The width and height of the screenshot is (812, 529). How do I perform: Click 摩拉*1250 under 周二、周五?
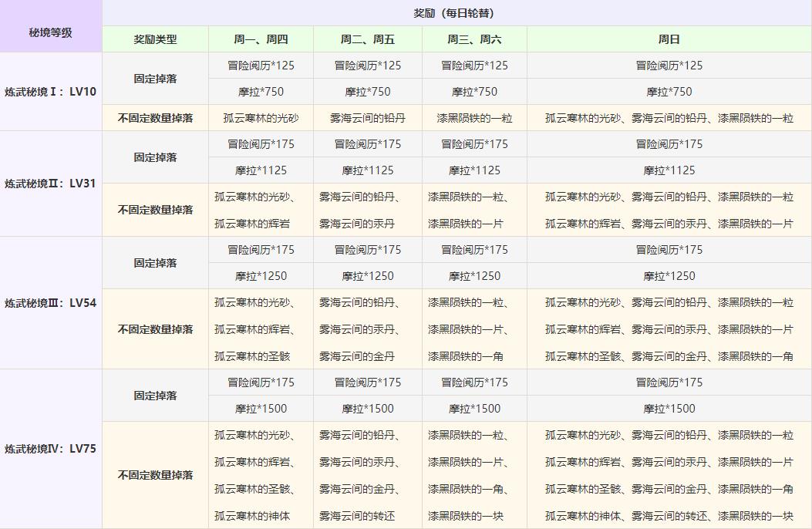368,276
